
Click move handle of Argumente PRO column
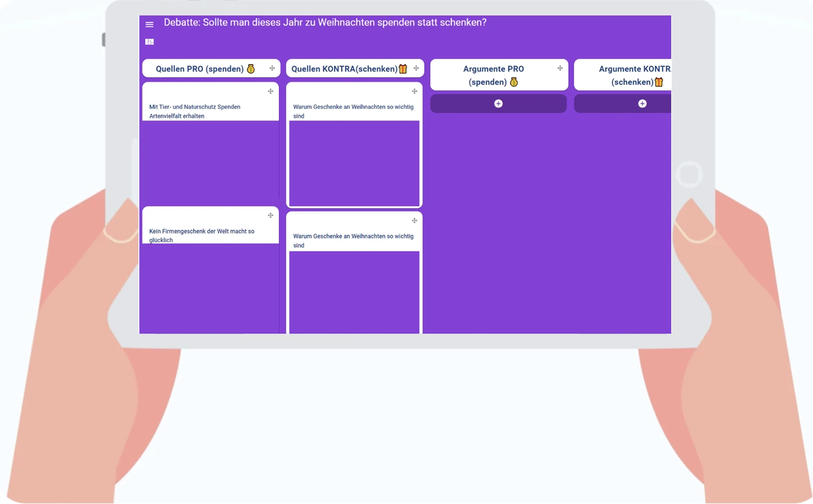click(560, 69)
